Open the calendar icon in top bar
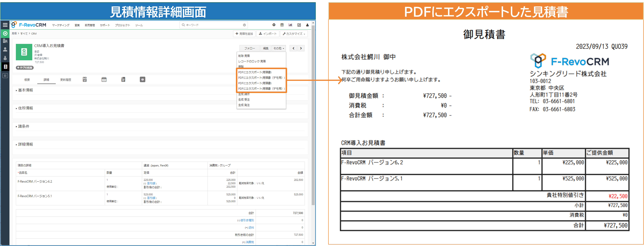This screenshot has width=644, height=246. pos(282,25)
